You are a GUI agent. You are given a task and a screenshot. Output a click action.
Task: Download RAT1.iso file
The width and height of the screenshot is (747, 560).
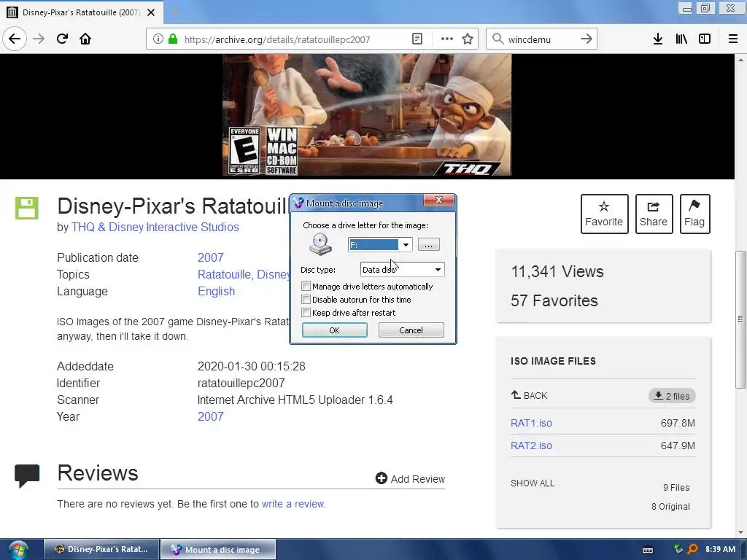click(531, 423)
